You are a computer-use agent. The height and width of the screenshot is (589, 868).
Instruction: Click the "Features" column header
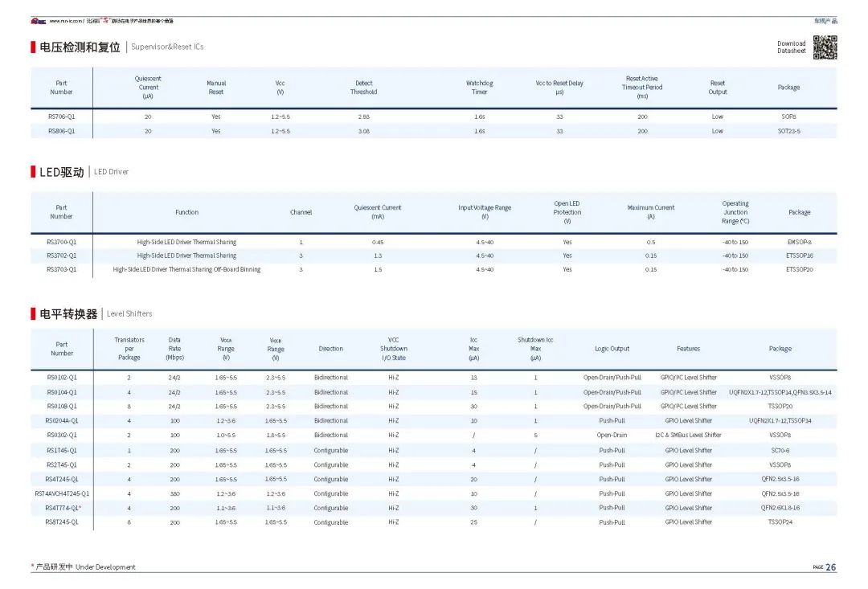tap(688, 349)
